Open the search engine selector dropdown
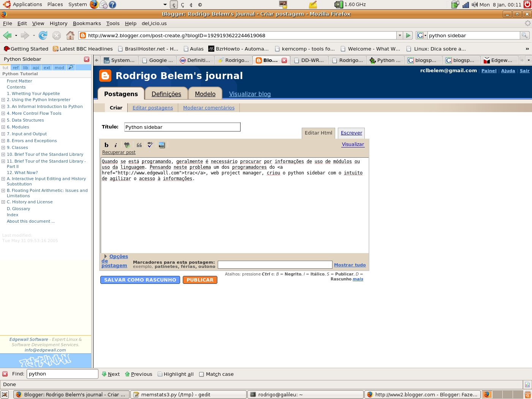 pyautogui.click(x=422, y=35)
